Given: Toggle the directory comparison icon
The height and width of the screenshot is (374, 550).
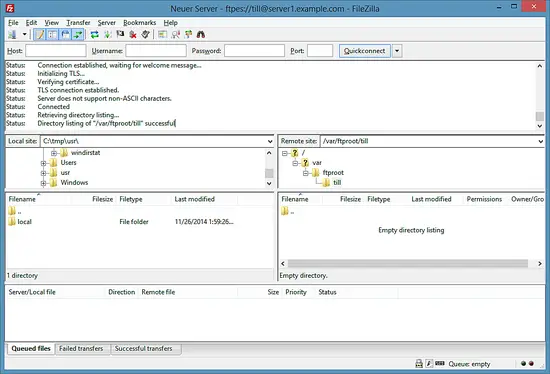Looking at the screenshot, I should [x=175, y=34].
